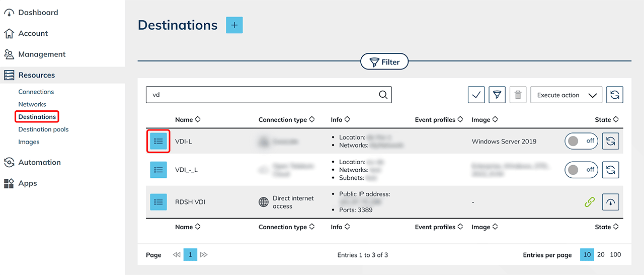Screen dimensions: 644x275
Task: Click the select all checkmark icon
Action: point(476,95)
